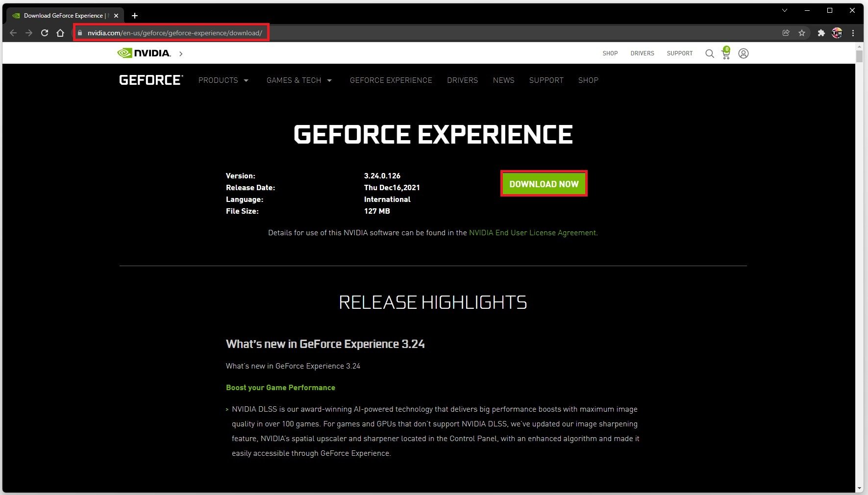Open GEFORCE EXPERIENCE in GeForce nav
Viewport: 868px width, 495px height.
click(x=391, y=80)
